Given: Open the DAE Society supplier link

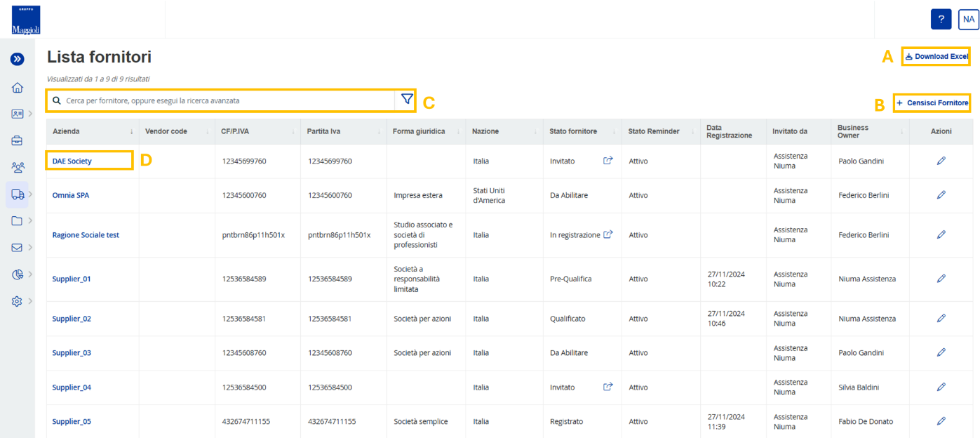Looking at the screenshot, I should coord(72,161).
